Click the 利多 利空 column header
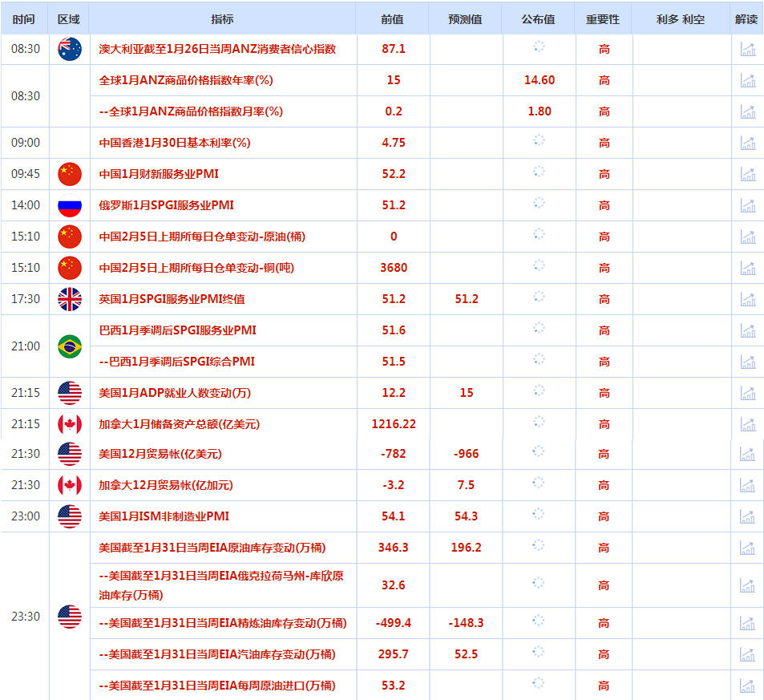This screenshot has height=700, width=764. coord(681,19)
